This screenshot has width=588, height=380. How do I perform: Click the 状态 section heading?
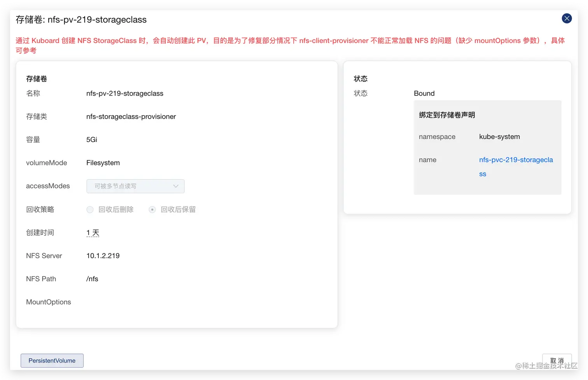click(x=360, y=79)
